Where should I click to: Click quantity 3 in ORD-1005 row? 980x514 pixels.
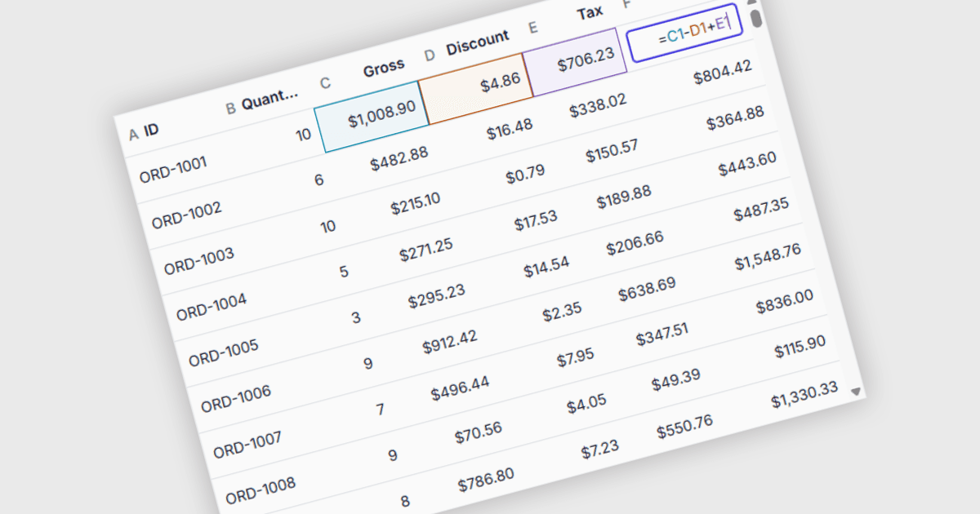pos(356,317)
